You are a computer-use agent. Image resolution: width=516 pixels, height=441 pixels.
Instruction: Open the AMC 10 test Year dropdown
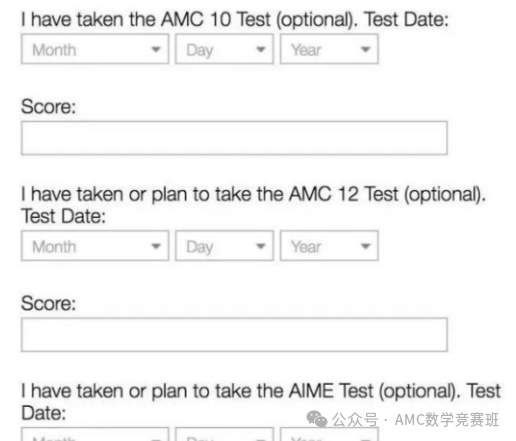[x=329, y=49]
